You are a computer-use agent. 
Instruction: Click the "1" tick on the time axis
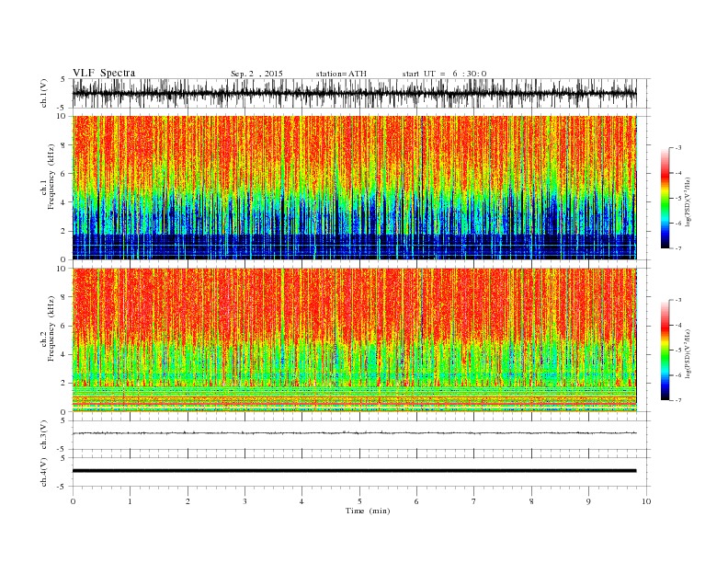coord(130,501)
